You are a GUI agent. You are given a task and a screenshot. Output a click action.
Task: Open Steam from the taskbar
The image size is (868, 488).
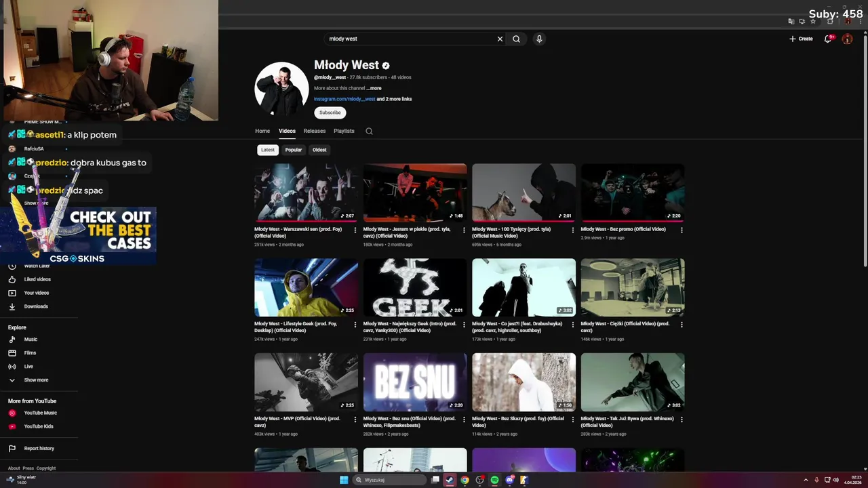(450, 480)
